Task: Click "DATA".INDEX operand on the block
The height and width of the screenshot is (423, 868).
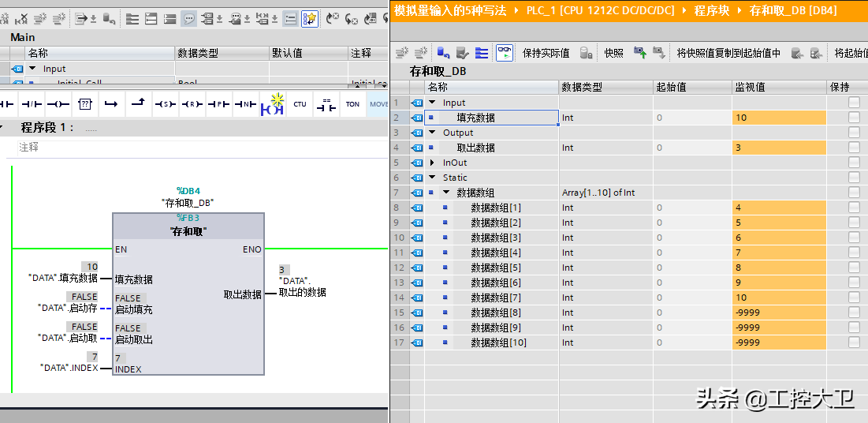Action: (x=69, y=368)
